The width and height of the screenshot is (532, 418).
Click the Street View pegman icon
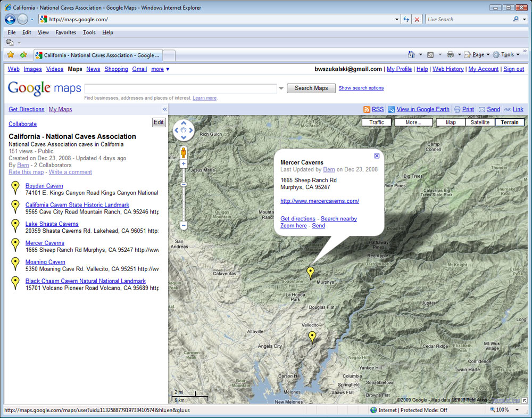pyautogui.click(x=184, y=153)
